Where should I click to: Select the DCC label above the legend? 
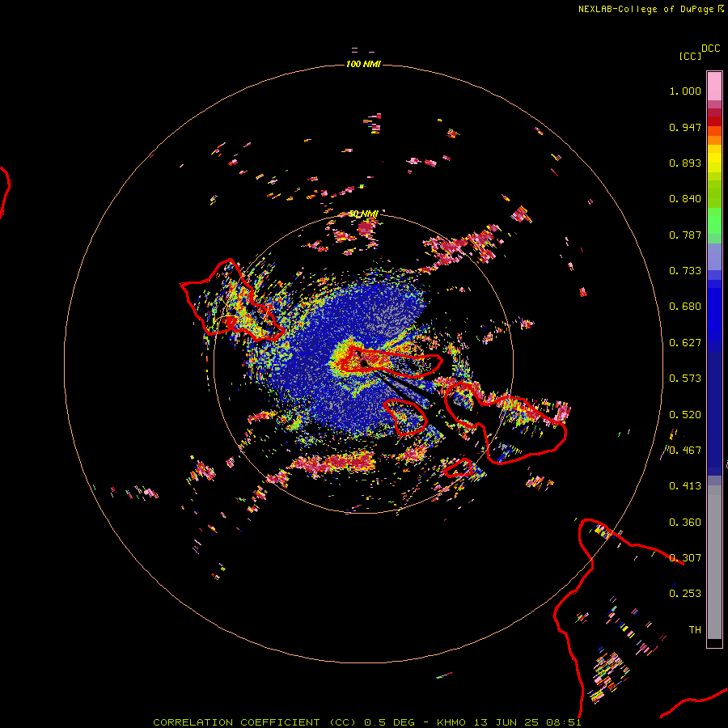point(710,49)
